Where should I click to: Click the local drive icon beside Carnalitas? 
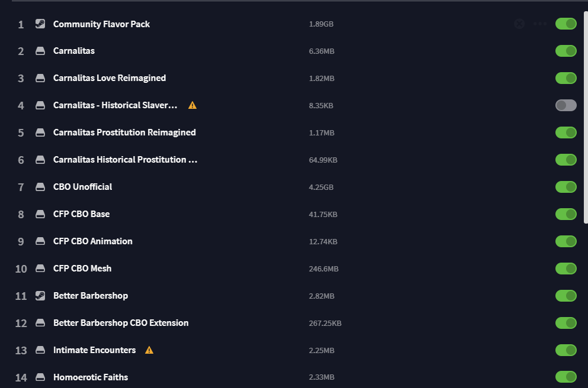click(40, 51)
